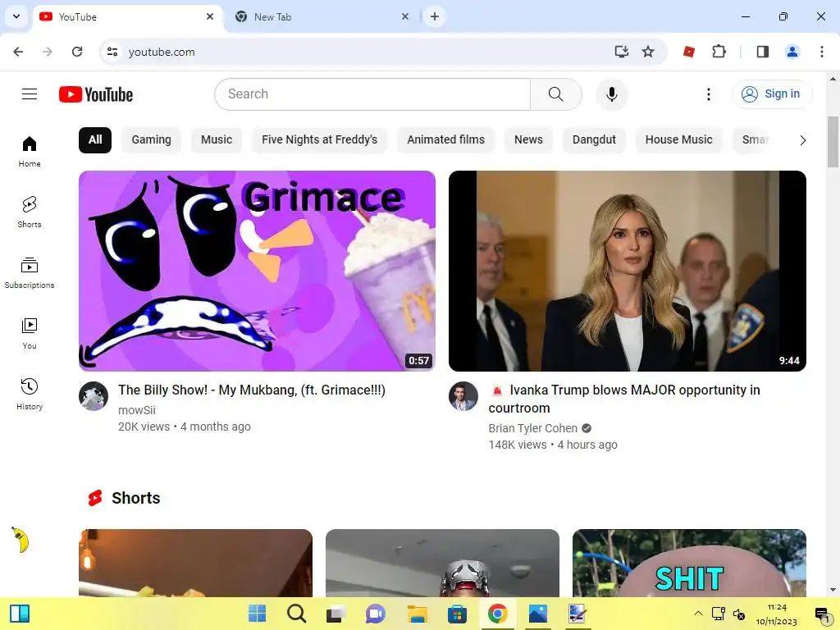840x630 pixels.
Task: Select the Gaming filter chip
Action: [151, 139]
